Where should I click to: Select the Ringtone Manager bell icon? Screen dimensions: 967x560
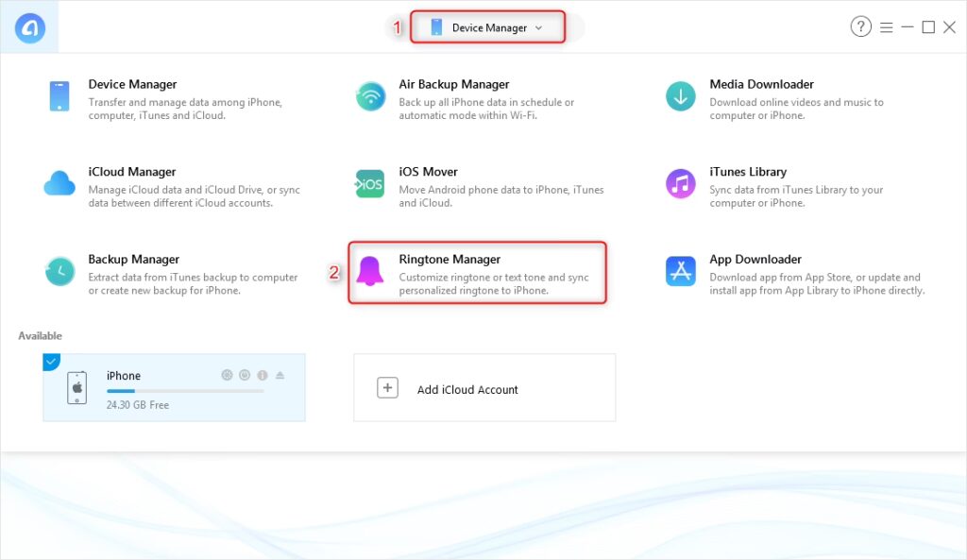tap(369, 271)
